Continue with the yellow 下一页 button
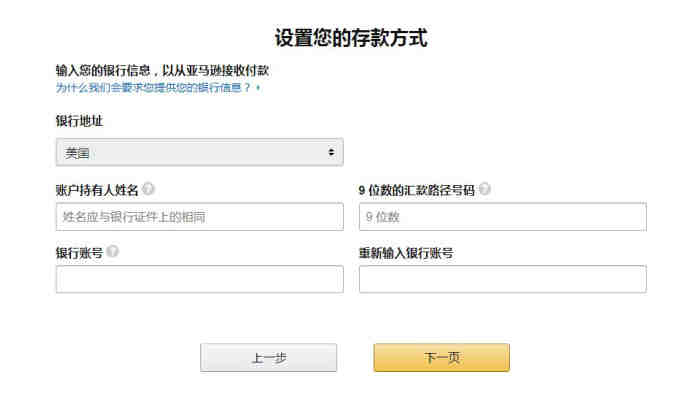 pos(442,358)
